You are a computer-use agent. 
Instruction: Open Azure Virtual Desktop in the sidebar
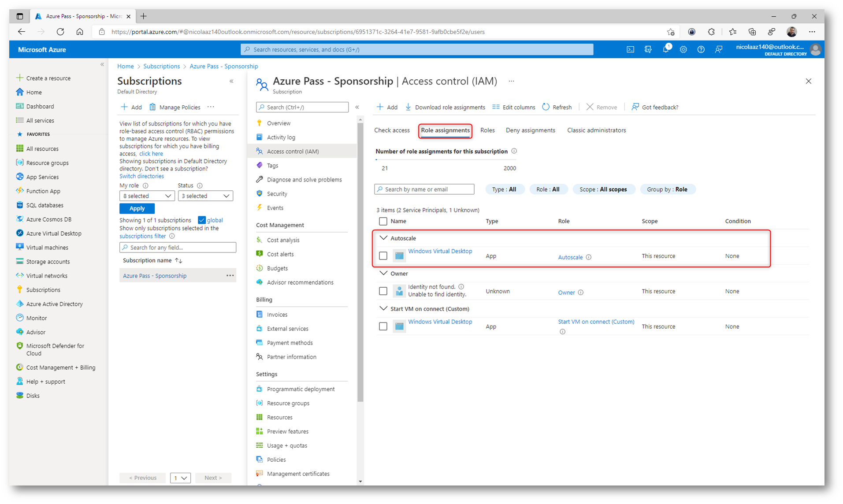pyautogui.click(x=53, y=233)
